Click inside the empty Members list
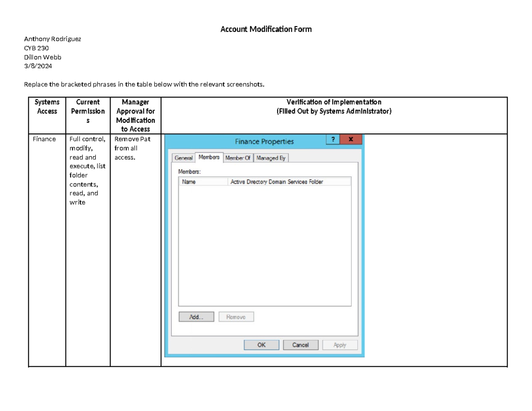Image resolution: width=532 pixels, height=411 pixels. pyautogui.click(x=265, y=244)
